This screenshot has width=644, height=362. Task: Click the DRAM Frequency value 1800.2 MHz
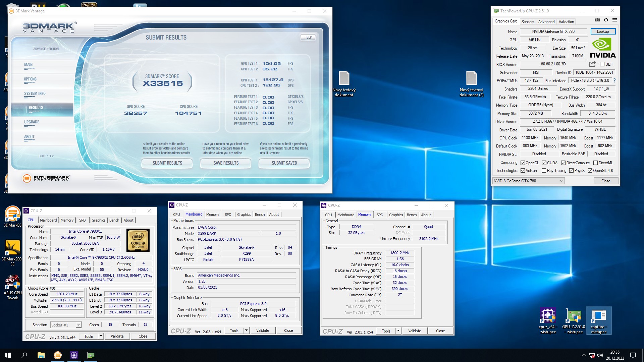point(400,253)
